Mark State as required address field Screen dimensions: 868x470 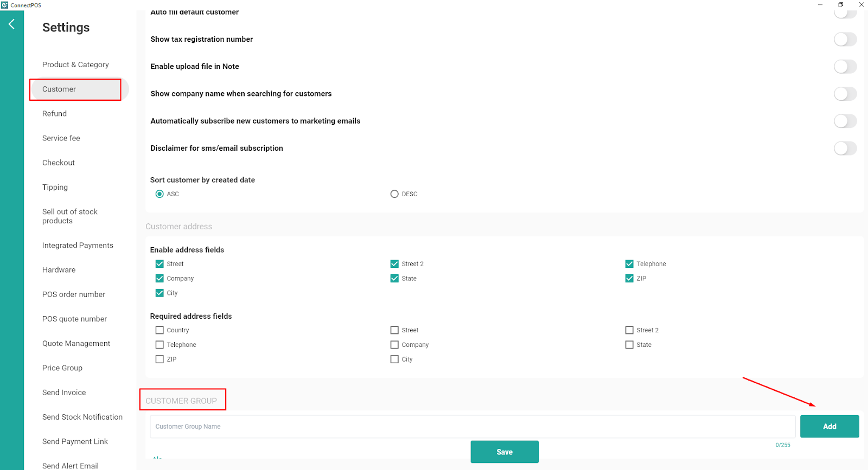coord(629,345)
